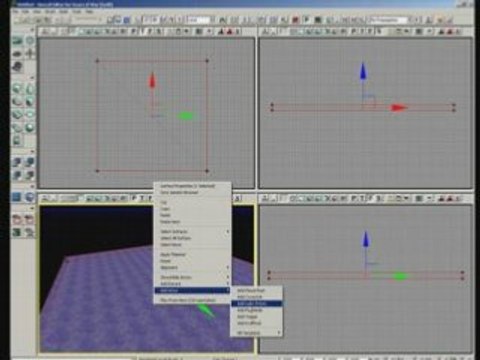
Task: Open the Build menu
Action: [x=63, y=11]
